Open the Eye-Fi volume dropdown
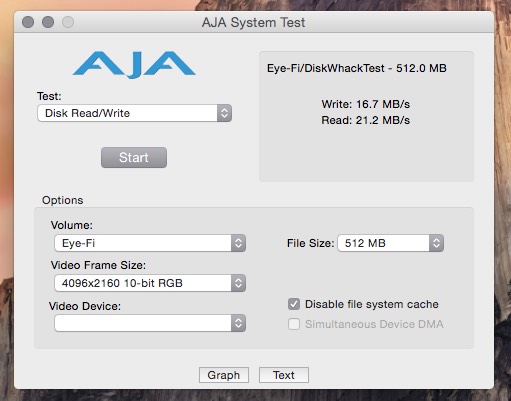The height and width of the screenshot is (401, 511). [150, 243]
